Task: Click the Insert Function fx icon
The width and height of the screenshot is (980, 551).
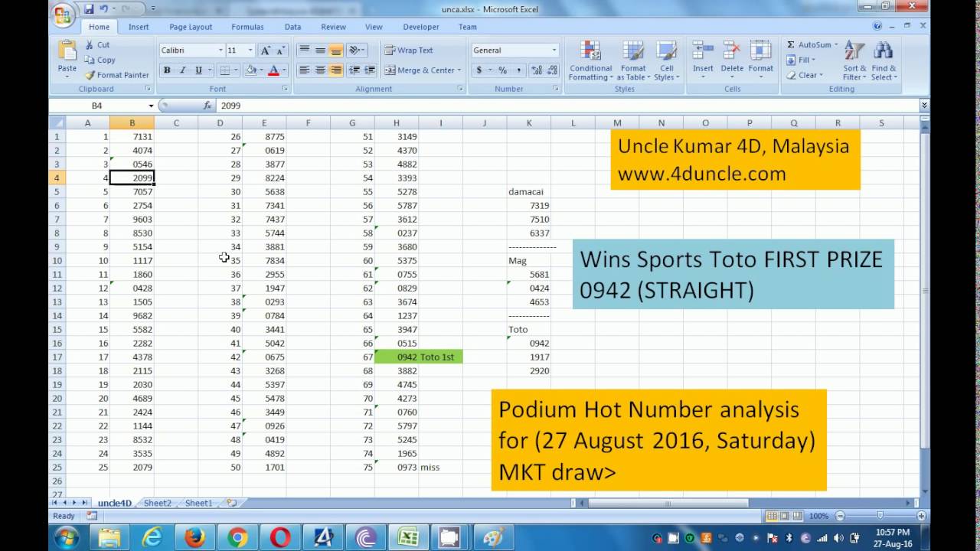Action: tap(207, 106)
